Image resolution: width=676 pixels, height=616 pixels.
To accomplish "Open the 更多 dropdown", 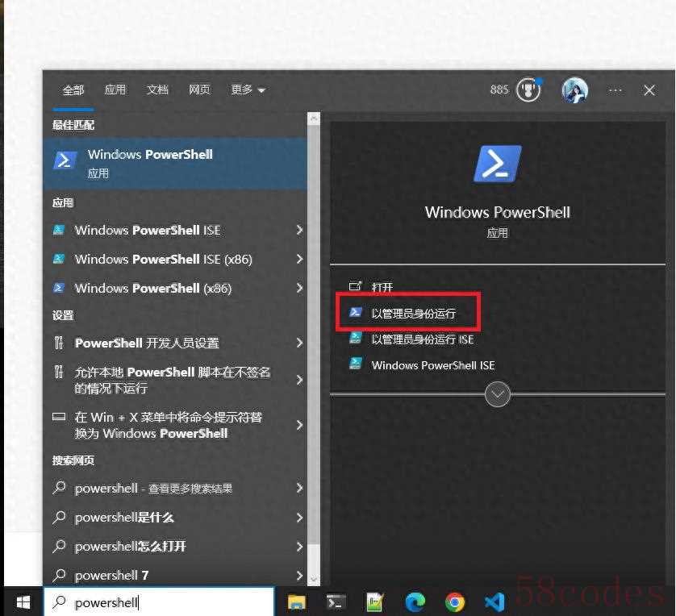I will [248, 89].
